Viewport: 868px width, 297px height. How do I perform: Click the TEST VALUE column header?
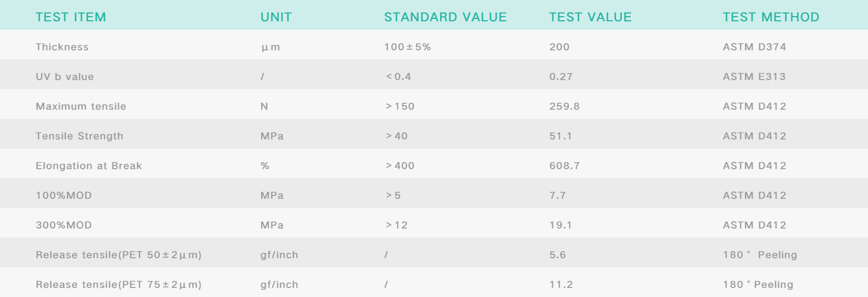[590, 17]
